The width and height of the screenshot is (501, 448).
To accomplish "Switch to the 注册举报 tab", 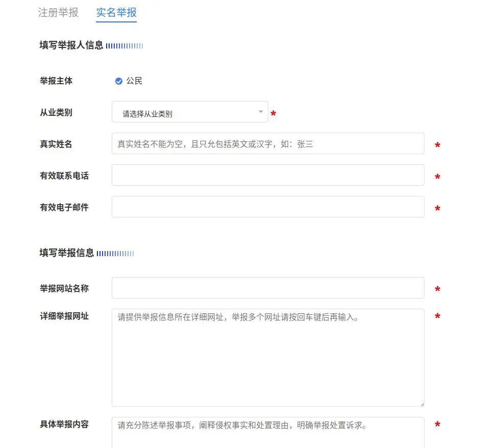I will pos(58,14).
